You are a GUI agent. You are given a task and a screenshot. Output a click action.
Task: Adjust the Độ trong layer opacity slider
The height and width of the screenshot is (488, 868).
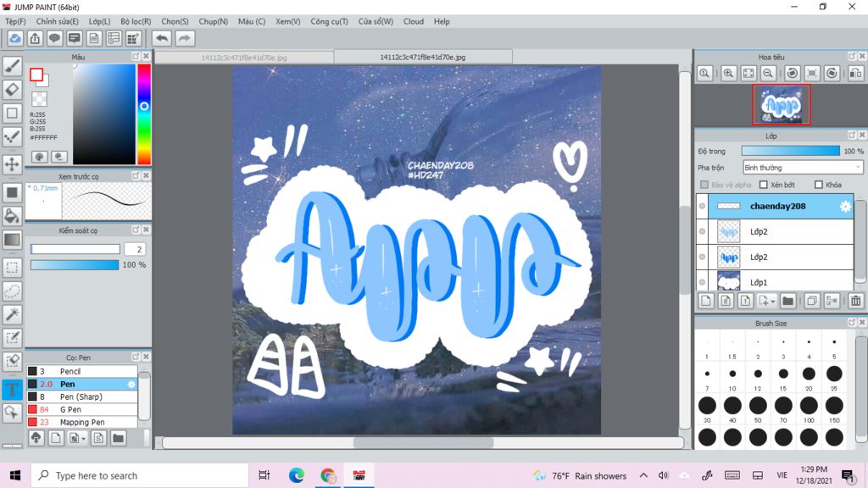click(x=791, y=151)
